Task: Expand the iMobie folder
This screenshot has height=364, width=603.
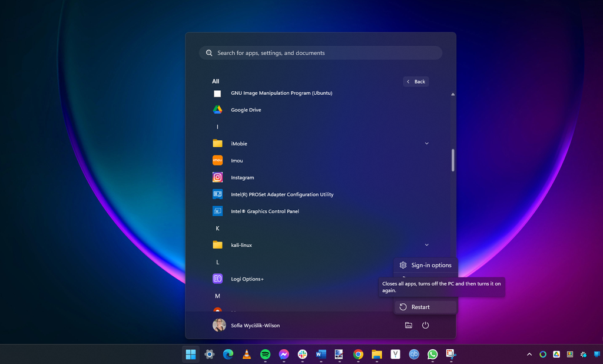Action: coord(426,143)
